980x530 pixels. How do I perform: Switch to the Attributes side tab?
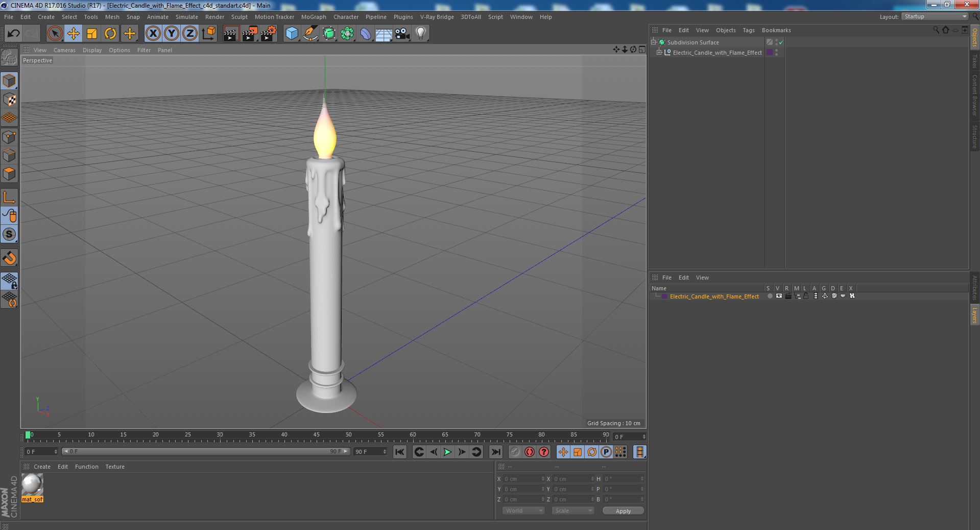click(974, 288)
